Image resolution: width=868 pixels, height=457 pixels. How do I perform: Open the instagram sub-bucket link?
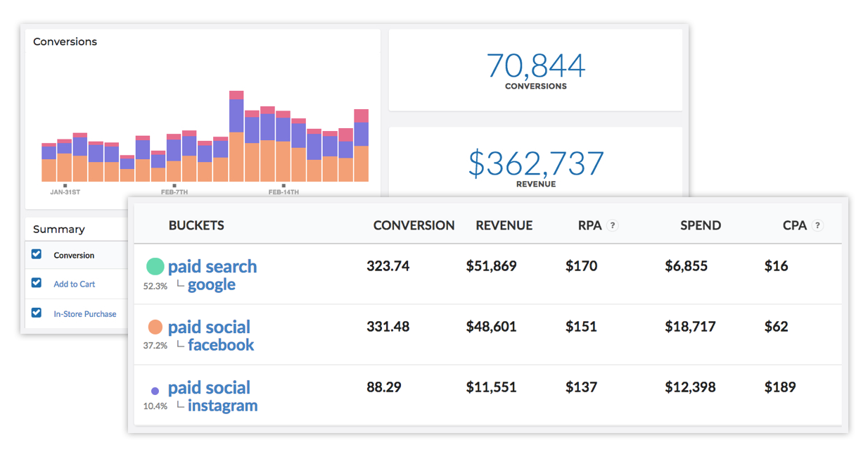tap(223, 406)
